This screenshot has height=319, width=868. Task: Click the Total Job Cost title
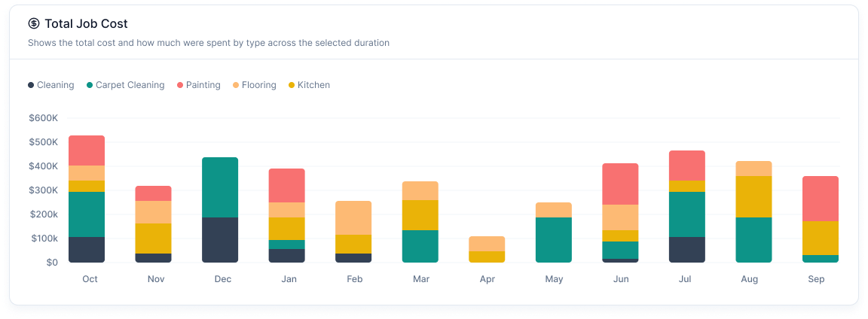pyautogui.click(x=87, y=24)
